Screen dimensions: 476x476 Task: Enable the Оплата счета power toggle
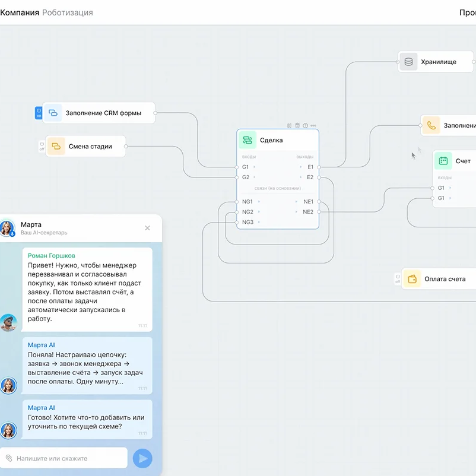click(x=398, y=279)
